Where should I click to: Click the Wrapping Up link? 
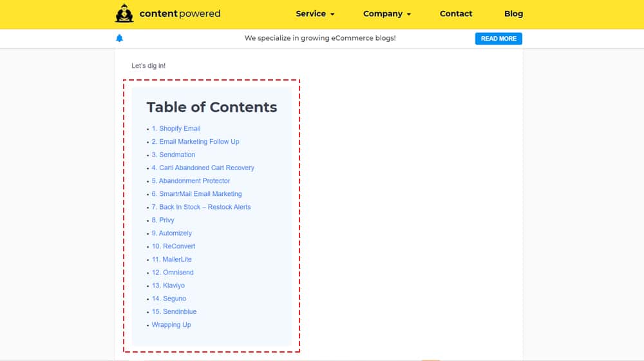click(x=171, y=325)
